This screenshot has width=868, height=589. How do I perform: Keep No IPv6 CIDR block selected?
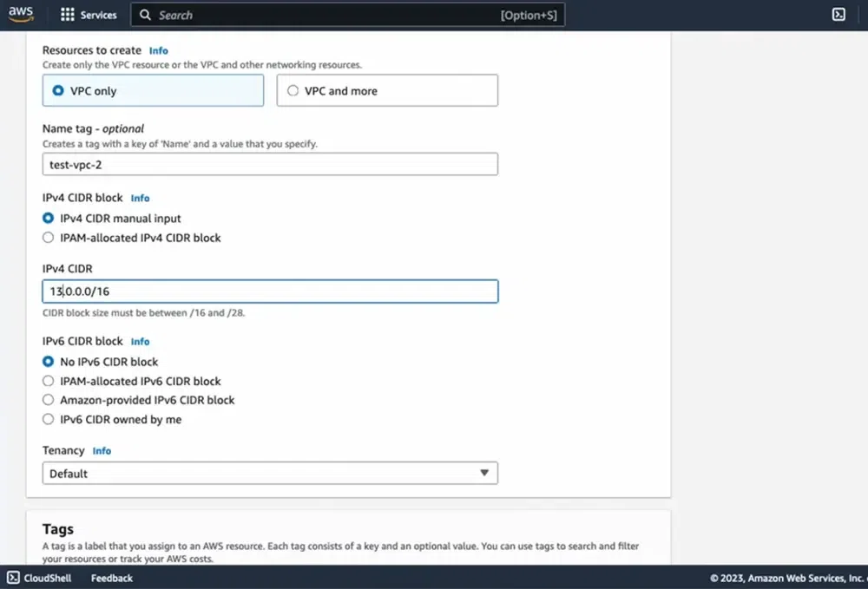pyautogui.click(x=48, y=362)
